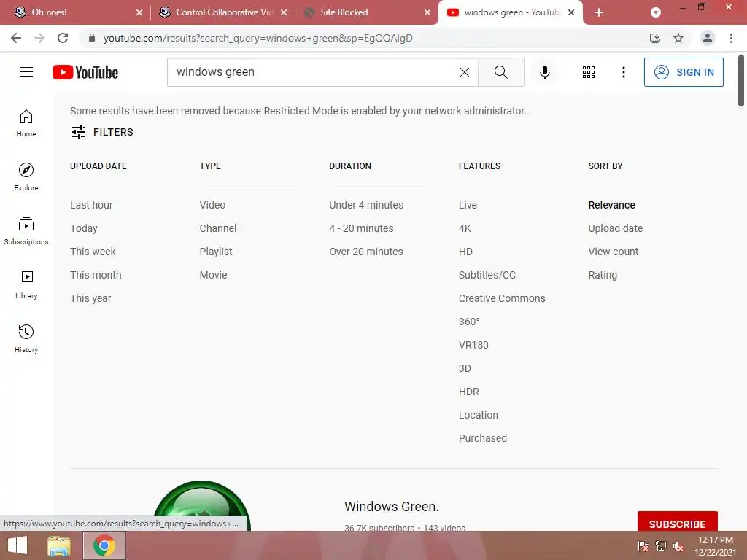This screenshot has width=747, height=560.
Task: Open Subscriptions in the sidebar
Action: pyautogui.click(x=26, y=231)
